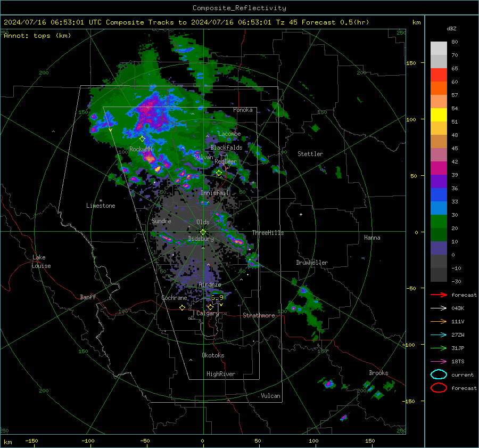Click the green 31JP arrow in legend
Image resolution: width=479 pixels, height=448 pixels.
439,348
